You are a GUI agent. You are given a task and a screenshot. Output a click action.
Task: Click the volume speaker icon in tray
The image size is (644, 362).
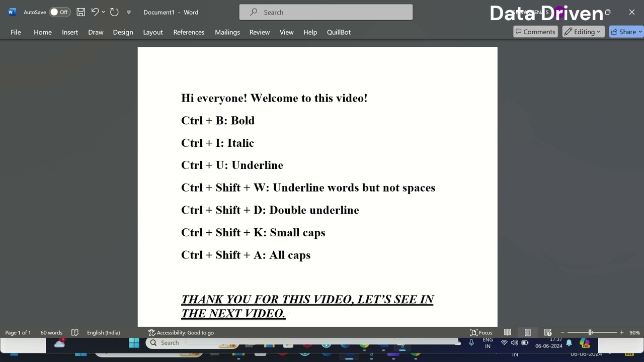[514, 343]
